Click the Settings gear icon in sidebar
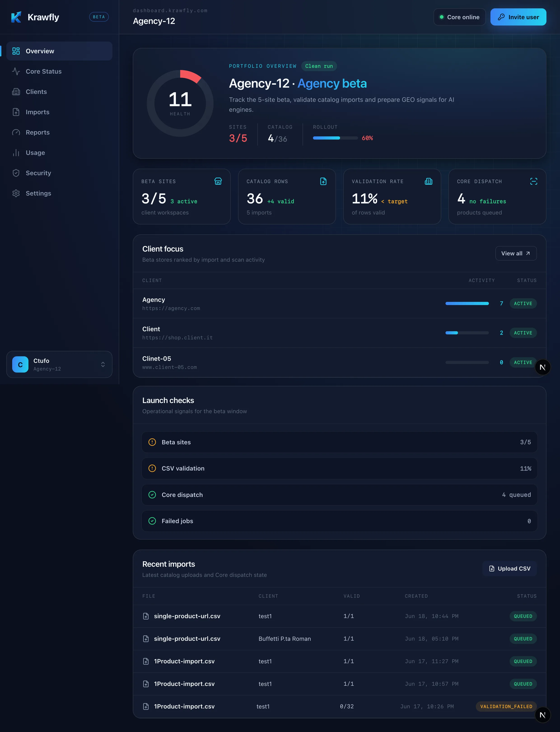The width and height of the screenshot is (560, 732). pos(16,193)
